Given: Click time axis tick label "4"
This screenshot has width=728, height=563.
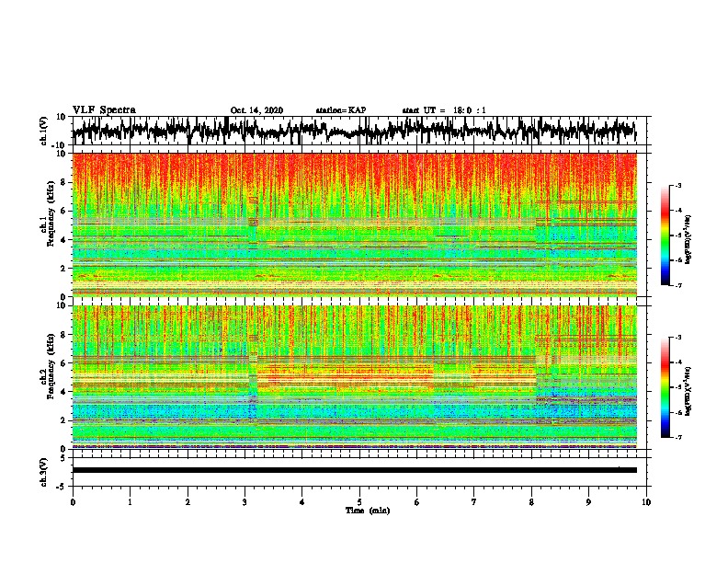Looking at the screenshot, I should click(302, 502).
